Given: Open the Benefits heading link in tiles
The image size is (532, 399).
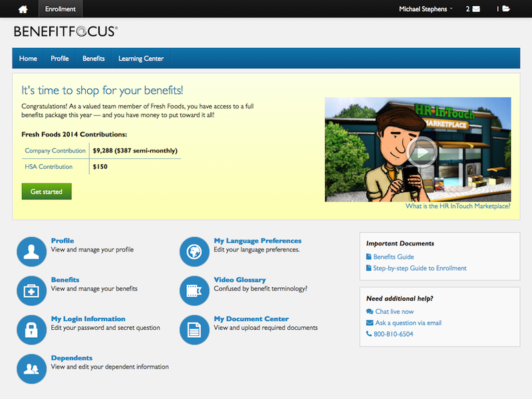Looking at the screenshot, I should pos(65,279).
